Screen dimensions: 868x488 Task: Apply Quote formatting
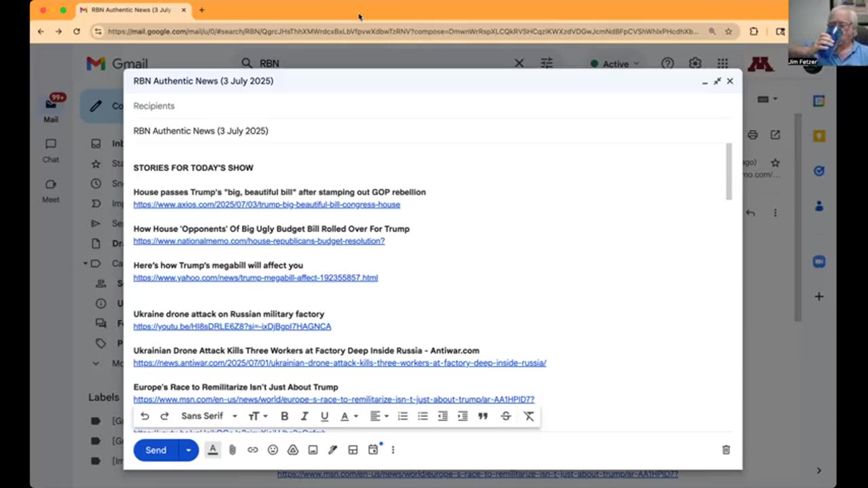[483, 416]
